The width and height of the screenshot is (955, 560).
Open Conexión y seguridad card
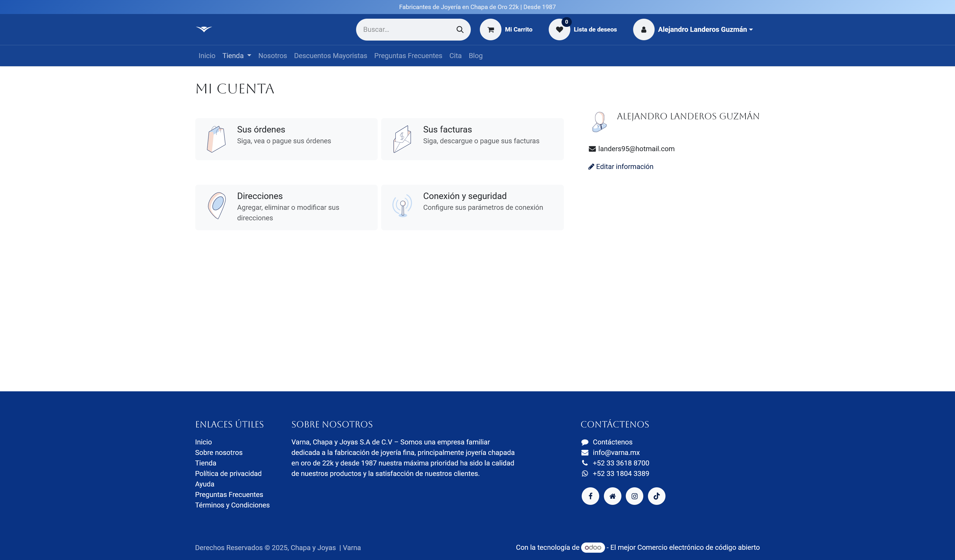click(472, 207)
